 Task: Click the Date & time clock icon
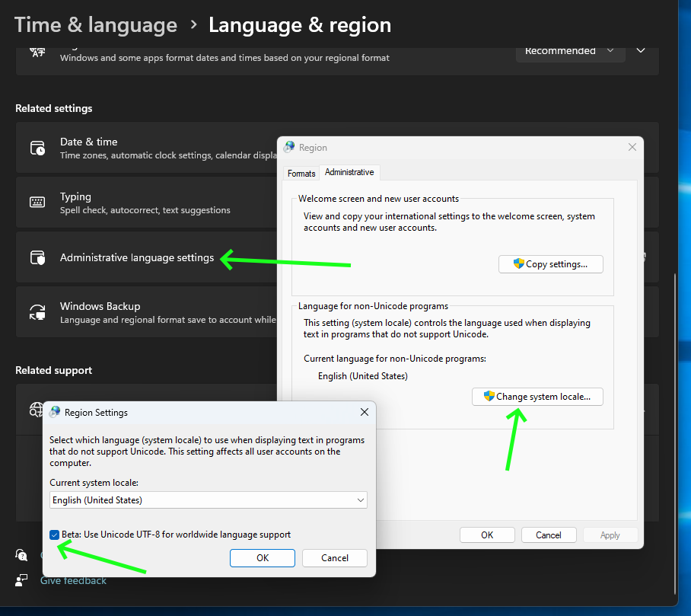37,148
